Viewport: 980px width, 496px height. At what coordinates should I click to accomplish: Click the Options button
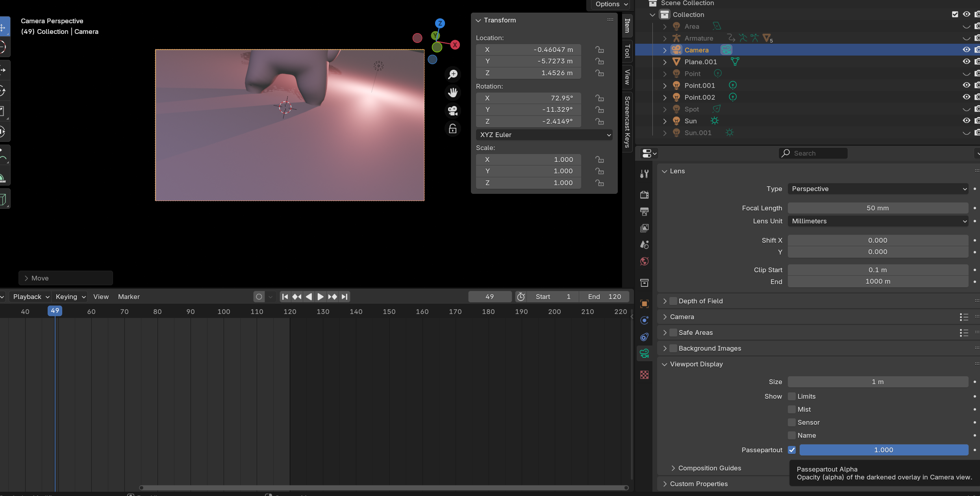pyautogui.click(x=611, y=4)
